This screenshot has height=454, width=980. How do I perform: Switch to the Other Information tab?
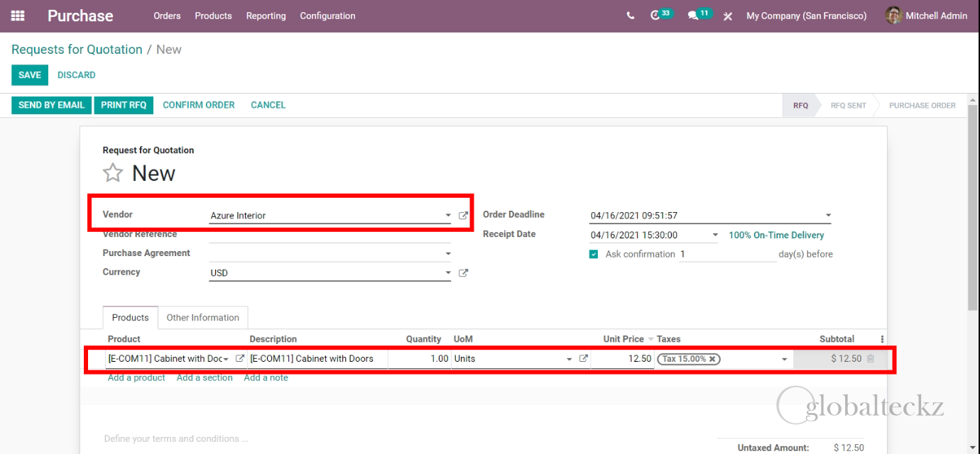(x=202, y=318)
